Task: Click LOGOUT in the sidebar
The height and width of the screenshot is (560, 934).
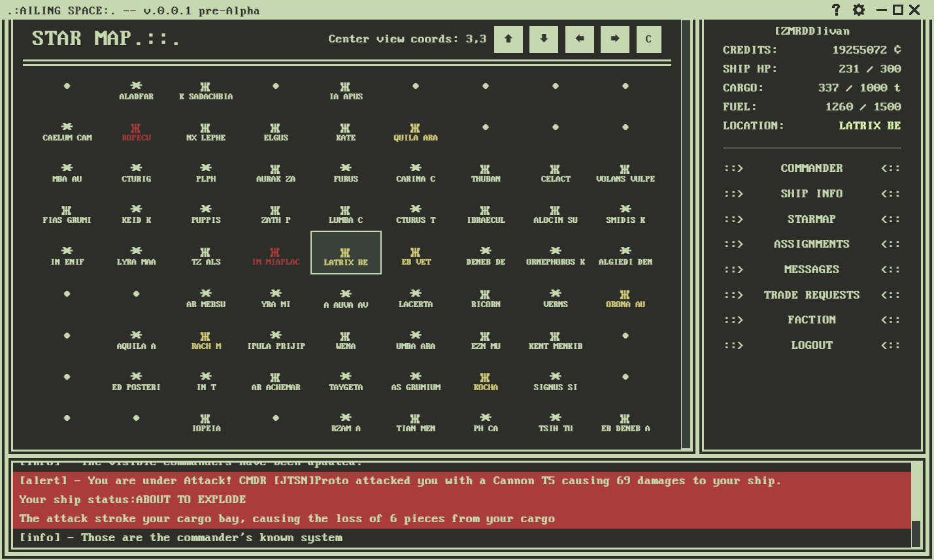Action: (811, 345)
